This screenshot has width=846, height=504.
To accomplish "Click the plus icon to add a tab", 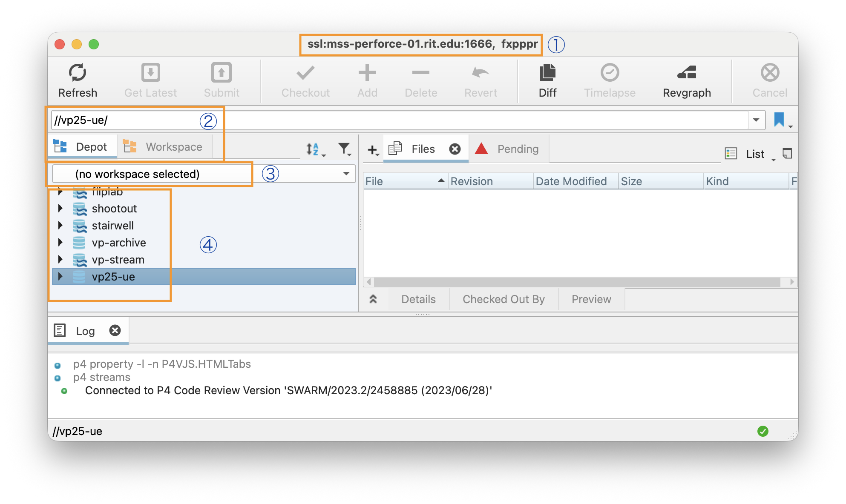I will click(x=372, y=149).
